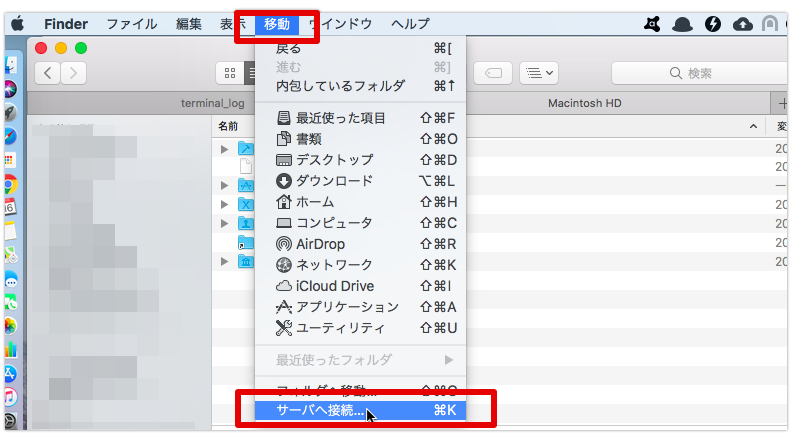Click the edit tags toolbar button
This screenshot has height=436, width=792.
click(493, 73)
